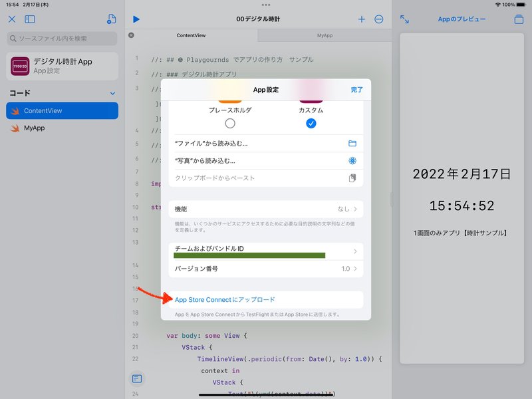This screenshot has width=532, height=399.
Task: Click the time 15:54:52 in preview
Action: [x=462, y=206]
